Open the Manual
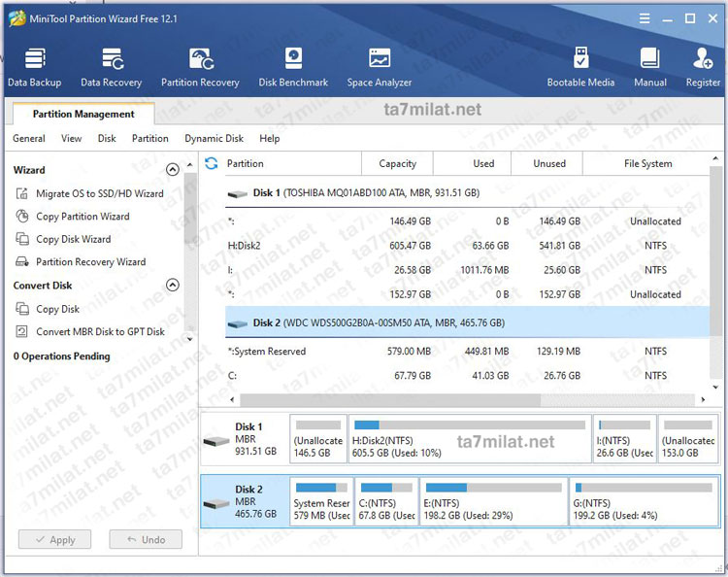The width and height of the screenshot is (728, 577). point(650,67)
